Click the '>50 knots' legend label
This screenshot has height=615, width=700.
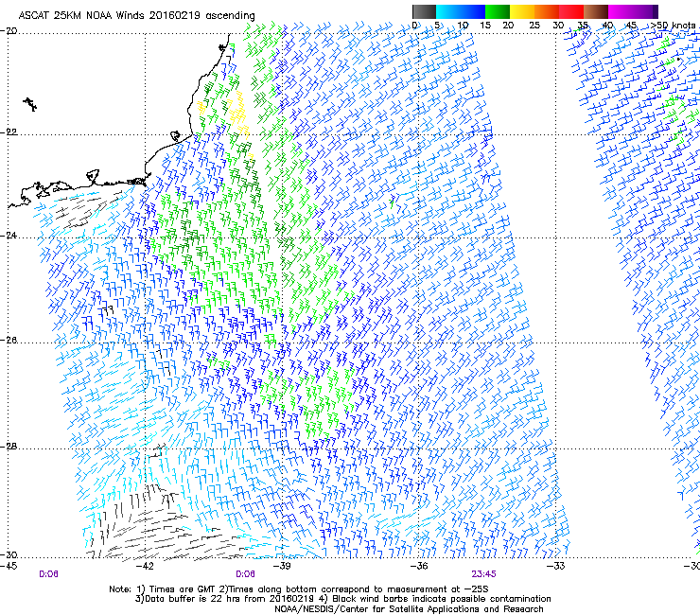(x=674, y=25)
